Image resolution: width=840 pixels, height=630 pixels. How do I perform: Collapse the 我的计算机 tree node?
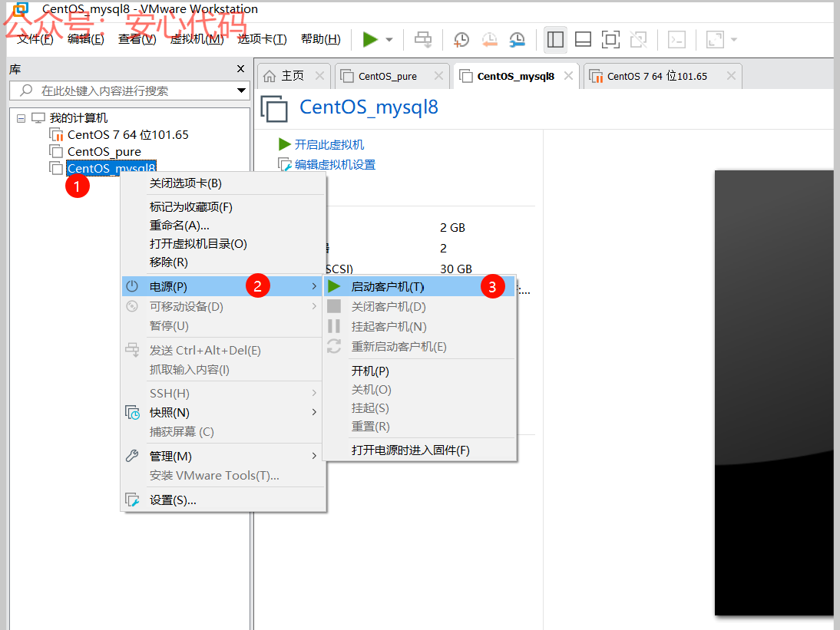coord(21,118)
